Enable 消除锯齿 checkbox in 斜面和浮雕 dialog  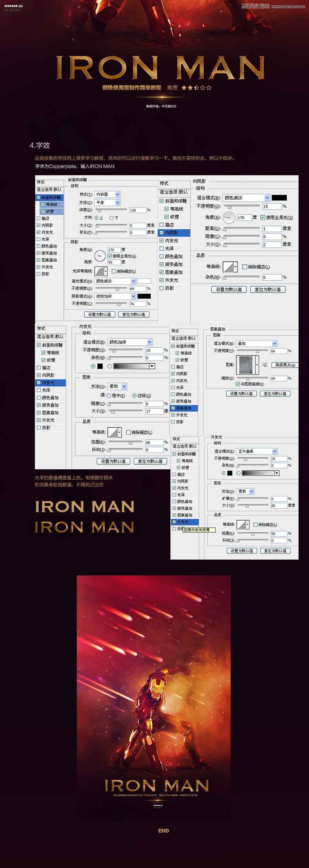114,271
